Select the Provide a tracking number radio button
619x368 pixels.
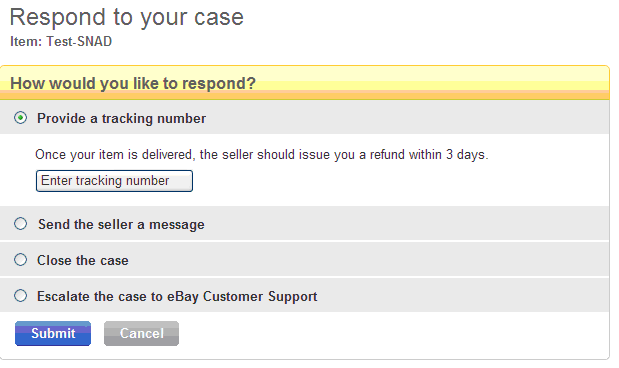pyautogui.click(x=21, y=118)
